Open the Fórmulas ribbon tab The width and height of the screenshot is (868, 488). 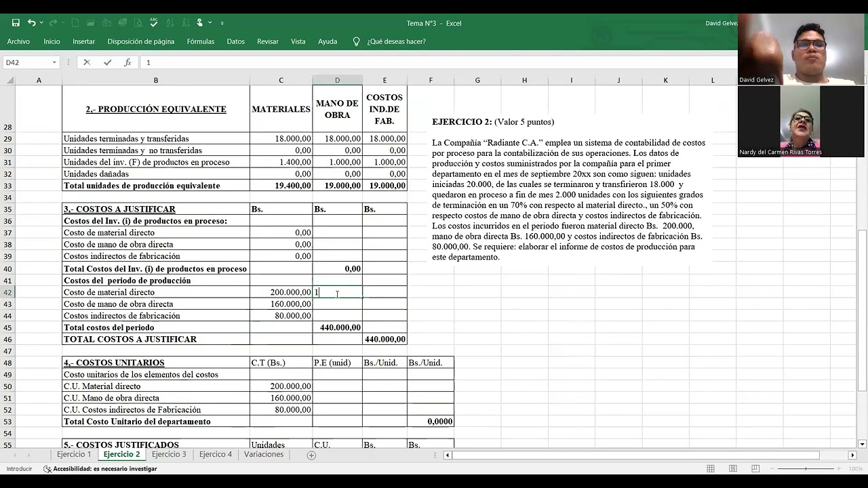tap(201, 41)
